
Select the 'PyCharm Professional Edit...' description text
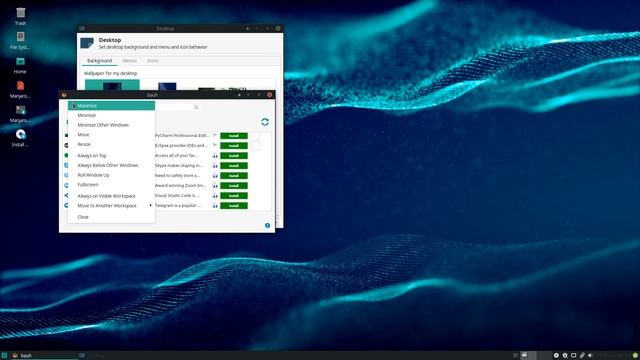(182, 136)
